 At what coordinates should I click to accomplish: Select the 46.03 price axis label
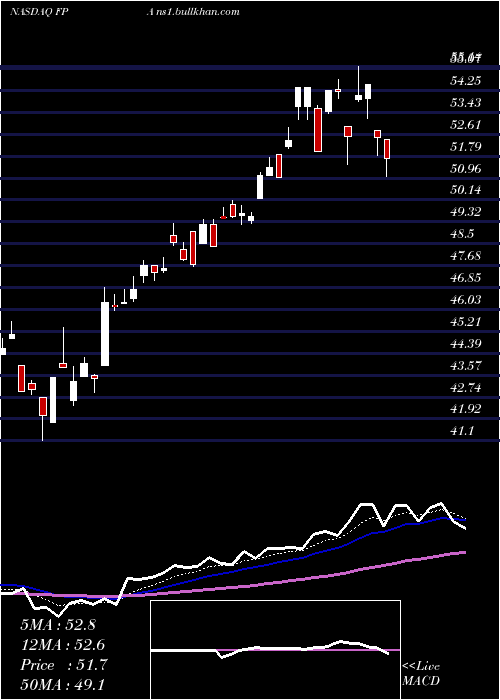[x=466, y=300]
